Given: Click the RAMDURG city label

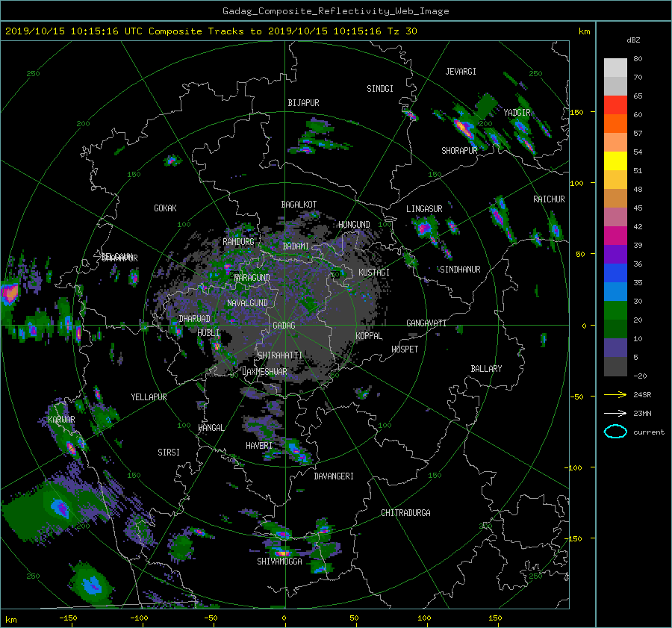Looking at the screenshot, I should 238,242.
